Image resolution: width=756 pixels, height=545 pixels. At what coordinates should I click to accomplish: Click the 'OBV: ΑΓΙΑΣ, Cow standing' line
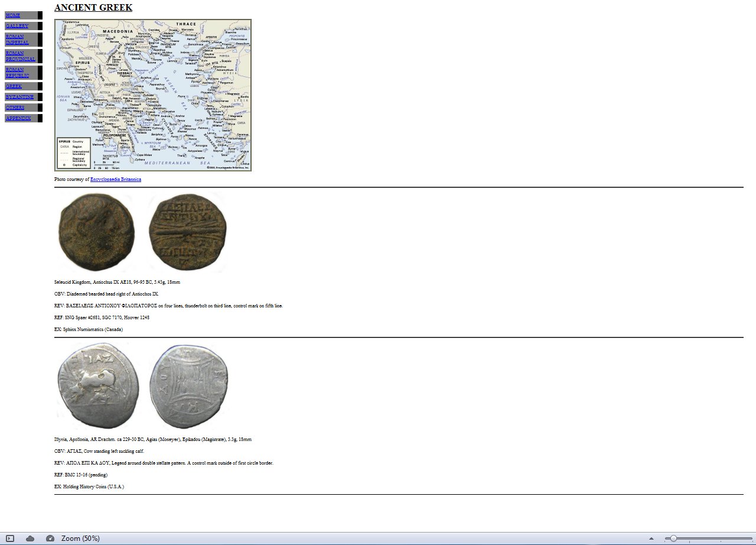point(99,451)
